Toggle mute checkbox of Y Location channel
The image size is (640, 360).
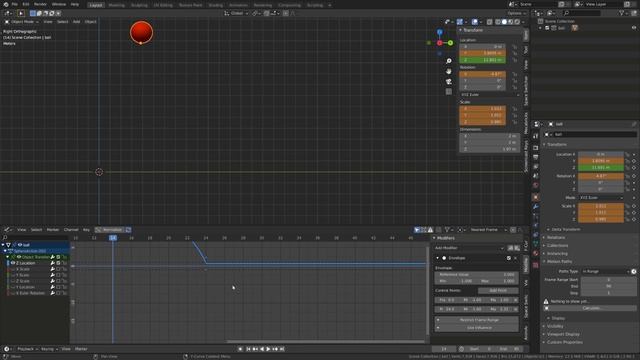58,287
